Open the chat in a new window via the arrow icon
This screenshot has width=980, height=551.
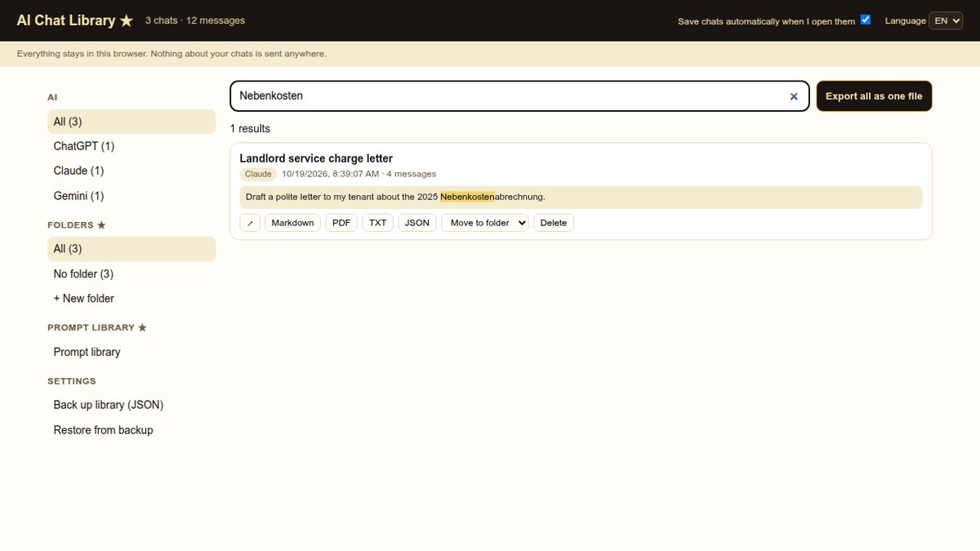coord(250,223)
